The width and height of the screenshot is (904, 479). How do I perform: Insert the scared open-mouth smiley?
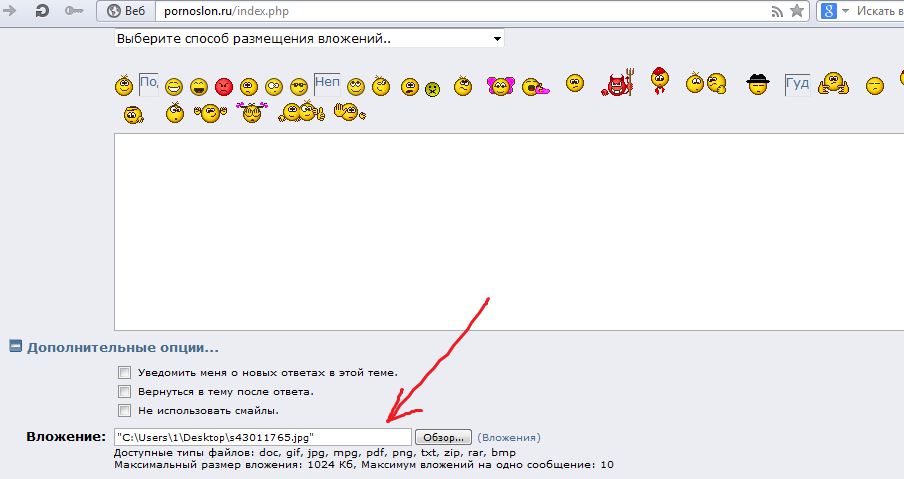[x=410, y=87]
